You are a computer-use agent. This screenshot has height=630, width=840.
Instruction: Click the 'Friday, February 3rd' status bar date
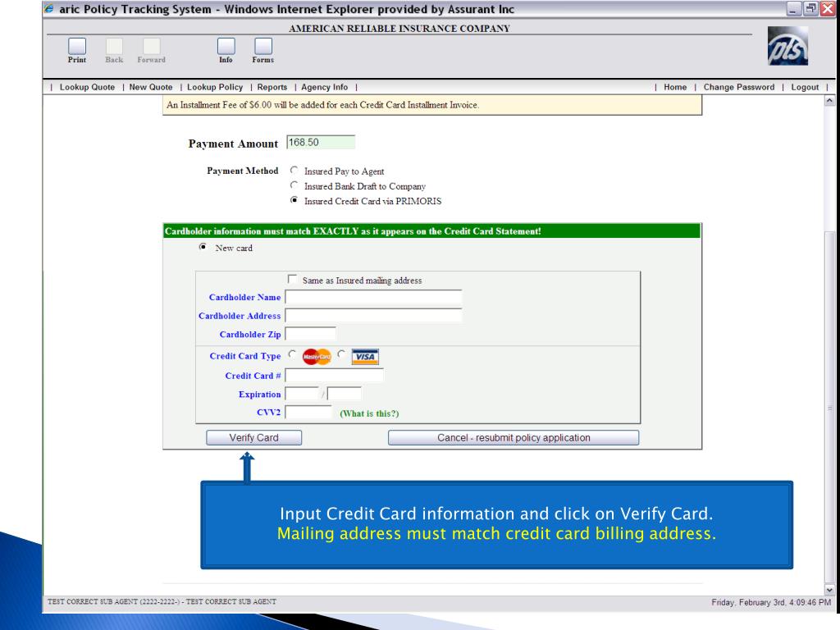(x=771, y=603)
